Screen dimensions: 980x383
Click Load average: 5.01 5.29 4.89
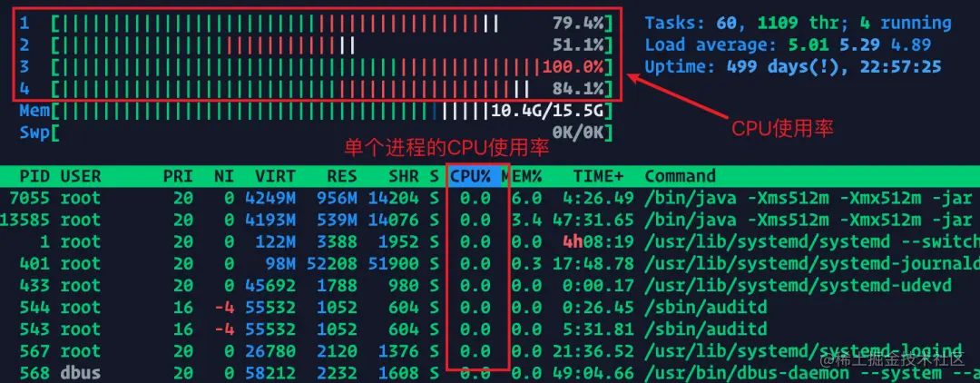coord(788,45)
